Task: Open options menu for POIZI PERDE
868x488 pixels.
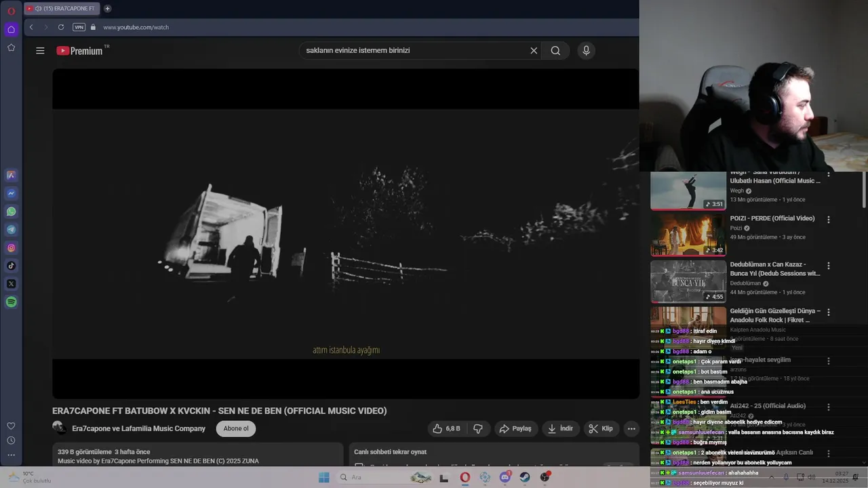Action: pos(829,220)
